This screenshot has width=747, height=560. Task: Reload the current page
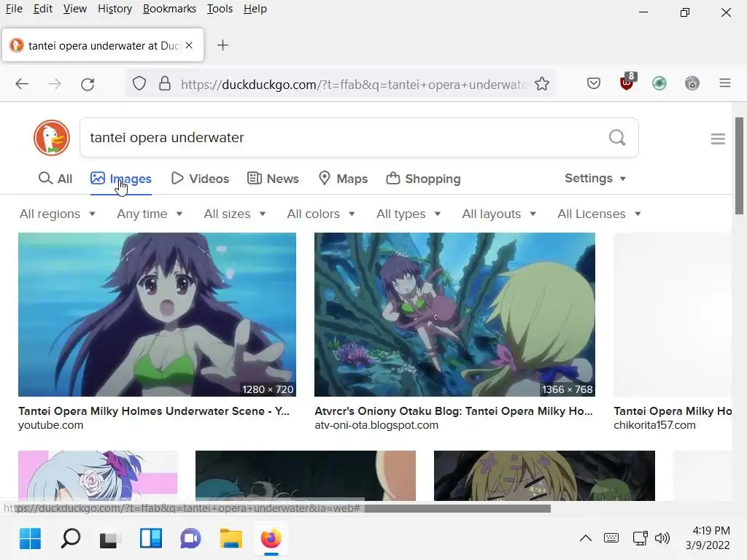point(88,85)
